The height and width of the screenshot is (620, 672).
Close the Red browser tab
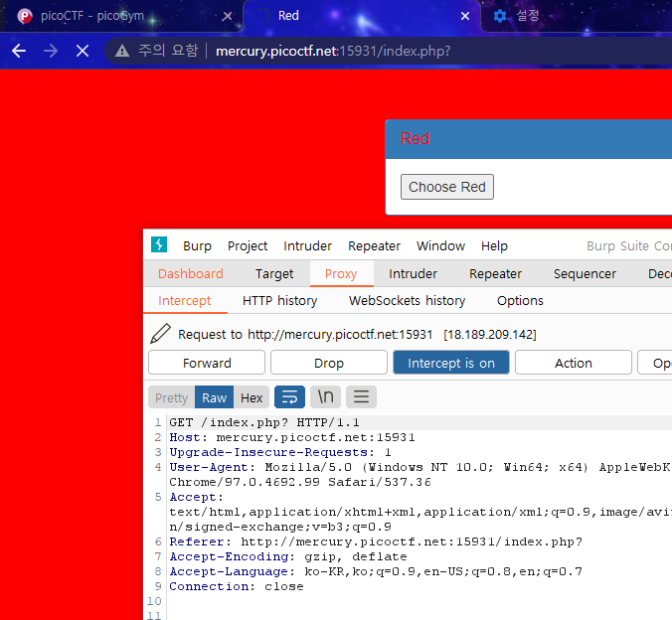pos(465,16)
